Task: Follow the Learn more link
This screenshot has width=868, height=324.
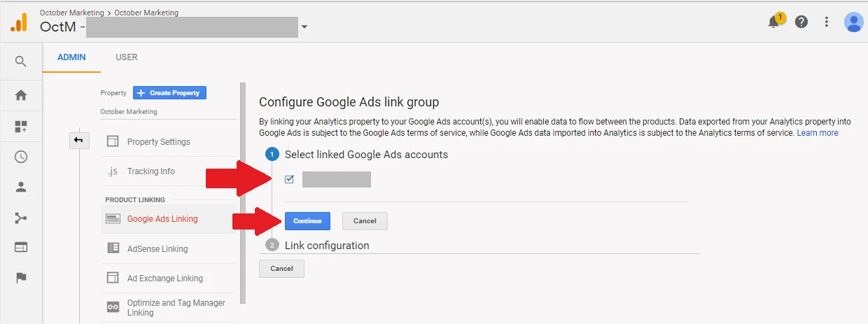Action: pos(817,133)
